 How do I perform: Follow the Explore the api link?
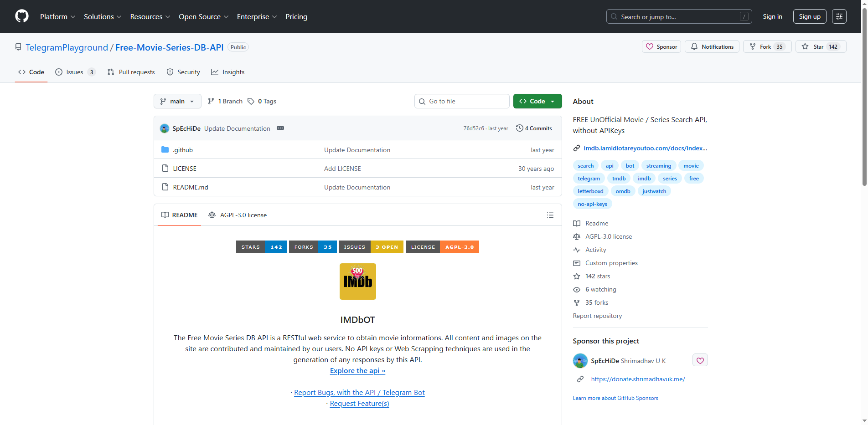357,370
